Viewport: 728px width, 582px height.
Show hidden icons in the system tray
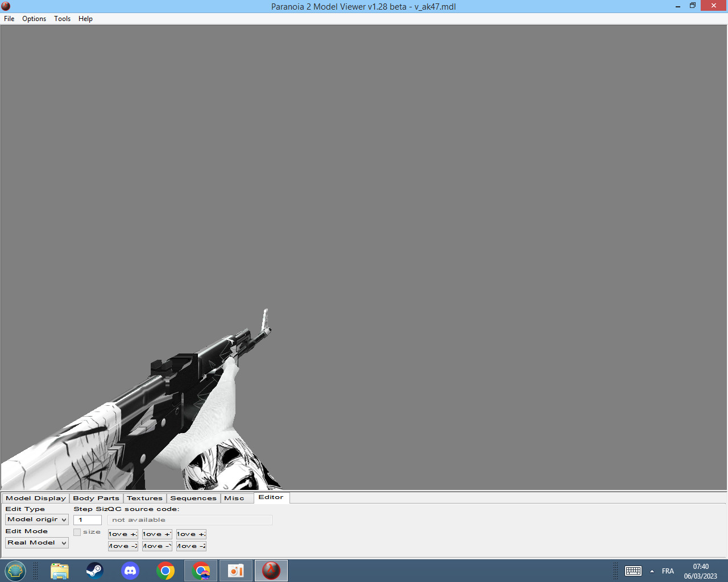pyautogui.click(x=652, y=571)
